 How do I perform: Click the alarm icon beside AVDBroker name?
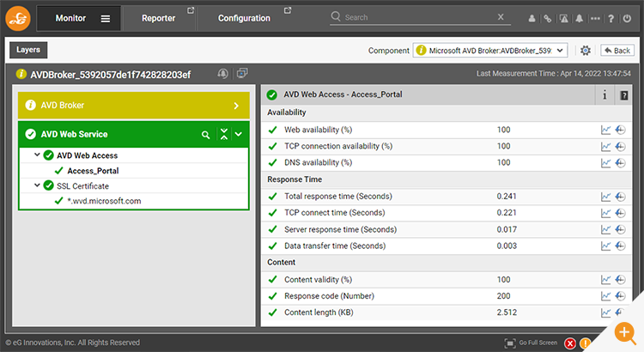(x=222, y=74)
